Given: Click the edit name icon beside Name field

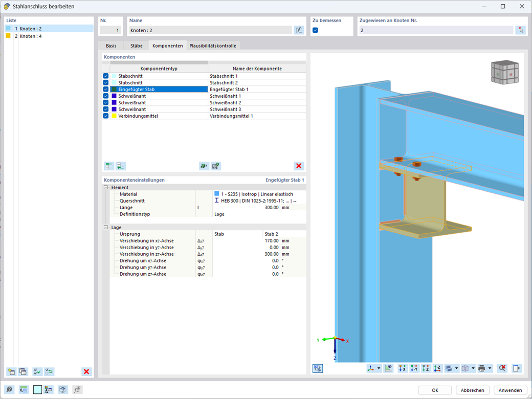Looking at the screenshot, I should click(299, 30).
